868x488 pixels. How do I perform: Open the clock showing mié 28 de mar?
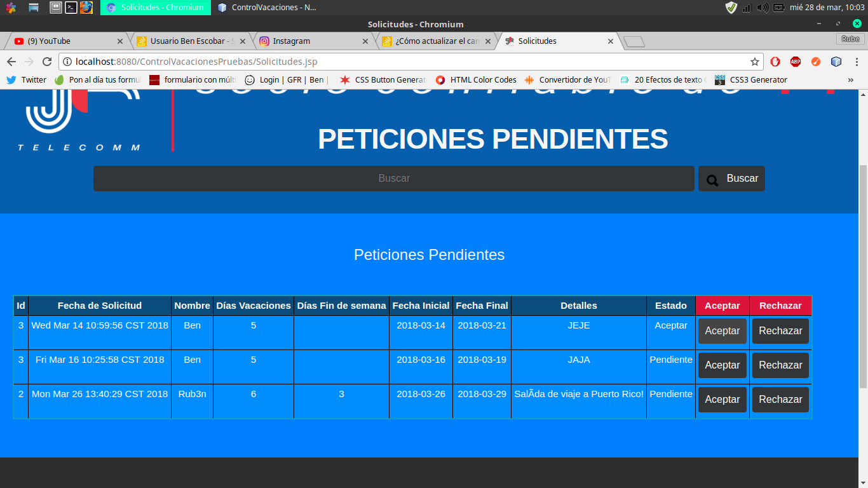pos(827,8)
